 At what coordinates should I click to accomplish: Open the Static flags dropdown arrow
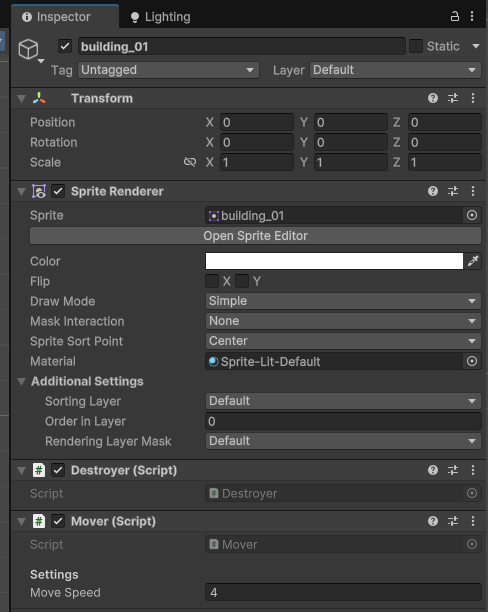(476, 46)
